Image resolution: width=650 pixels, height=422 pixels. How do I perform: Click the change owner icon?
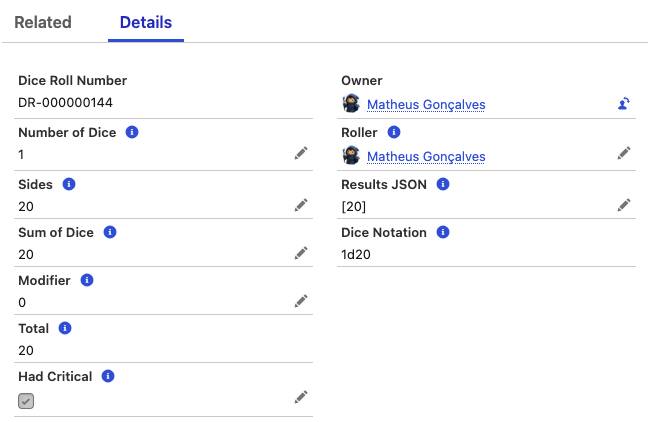coord(624,103)
